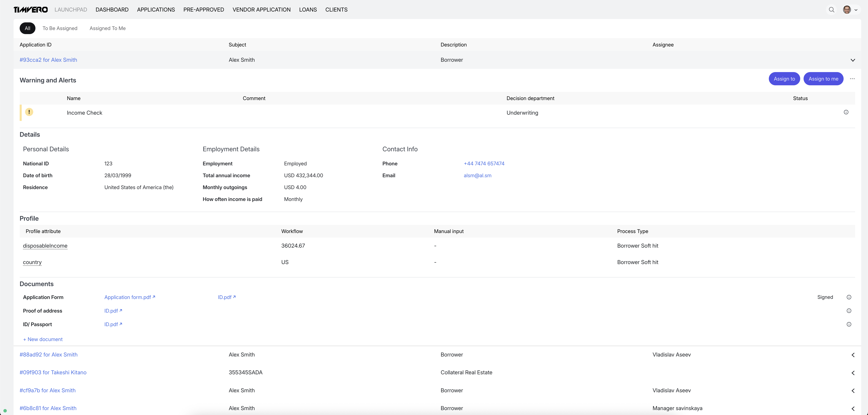
Task: Click the info icon on Income Check row
Action: coord(846,112)
